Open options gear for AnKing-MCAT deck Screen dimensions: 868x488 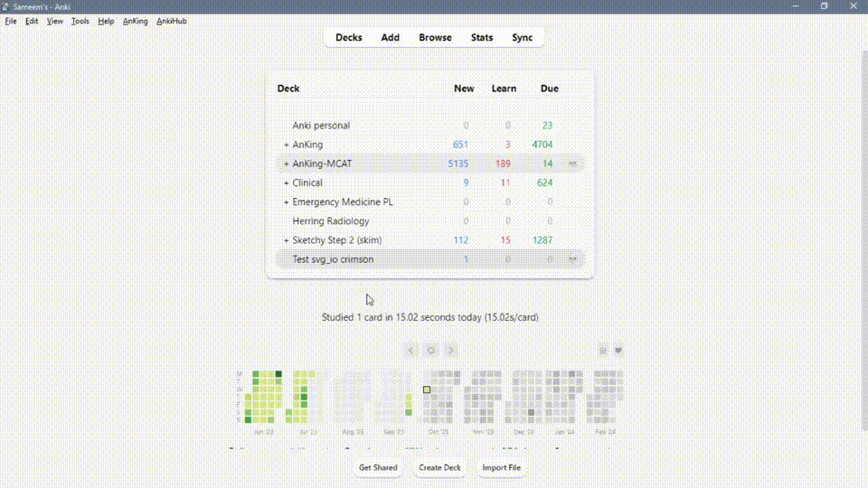coord(573,164)
